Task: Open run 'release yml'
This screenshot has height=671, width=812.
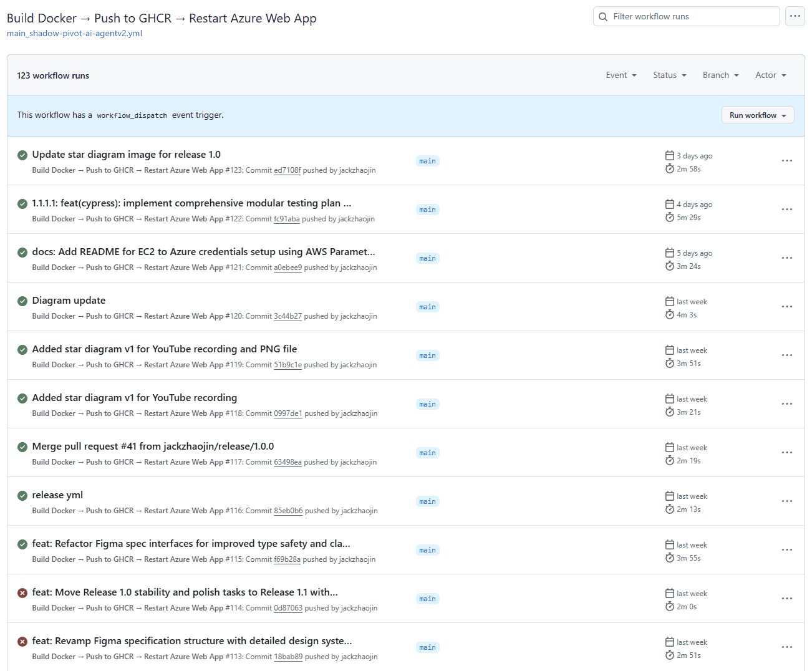Action: coord(57,495)
